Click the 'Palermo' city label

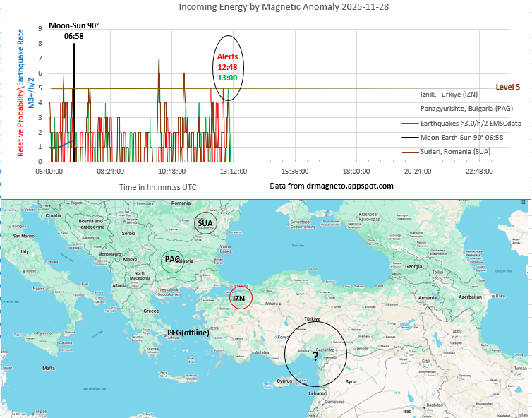pyautogui.click(x=44, y=333)
